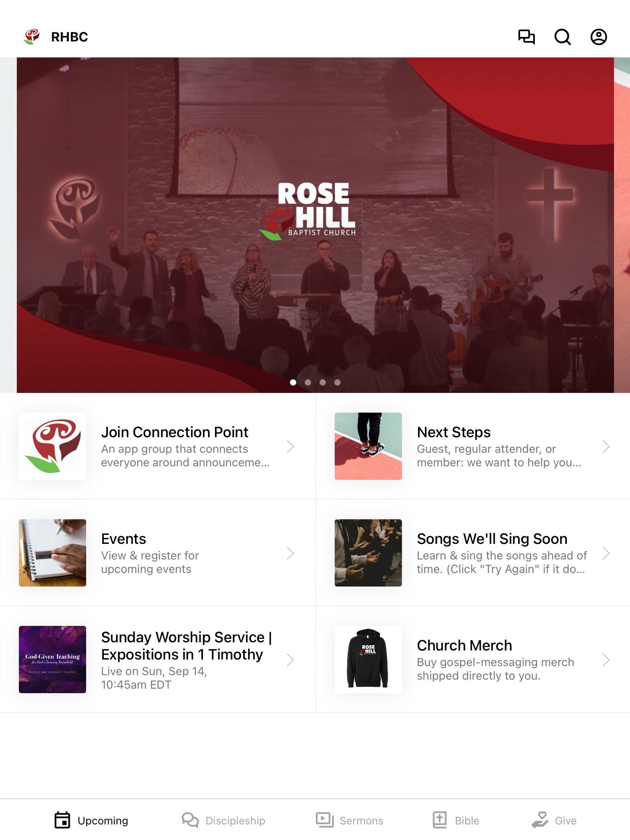The image size is (630, 840).
Task: Expand Join Connection Point chevron
Action: pyautogui.click(x=290, y=446)
